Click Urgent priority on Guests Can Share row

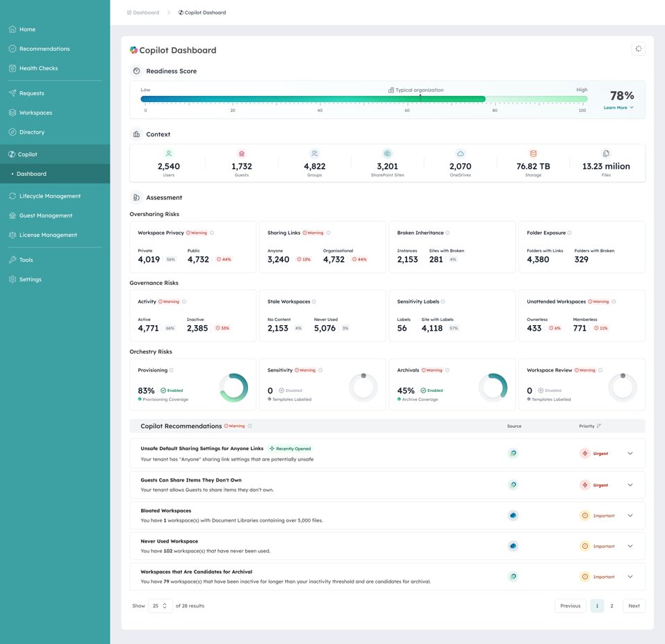click(x=594, y=485)
